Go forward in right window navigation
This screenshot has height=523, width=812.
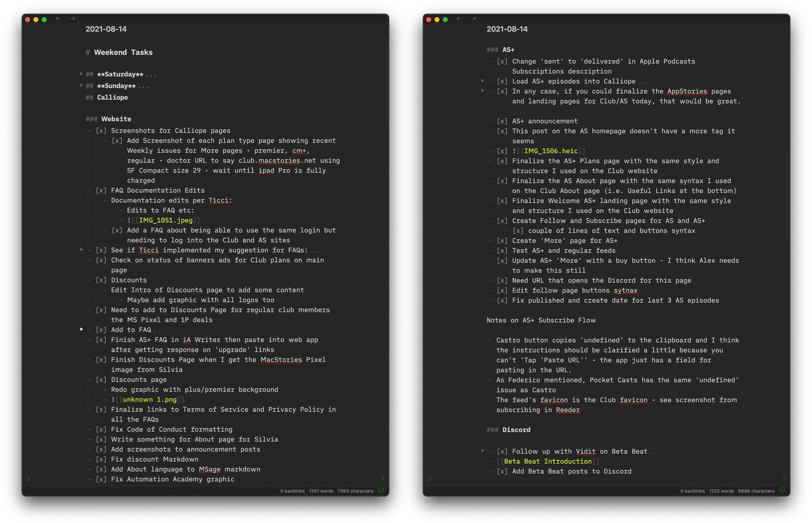point(474,19)
